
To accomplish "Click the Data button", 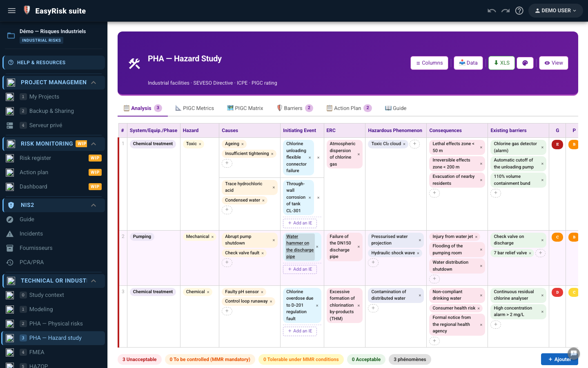I will point(468,63).
